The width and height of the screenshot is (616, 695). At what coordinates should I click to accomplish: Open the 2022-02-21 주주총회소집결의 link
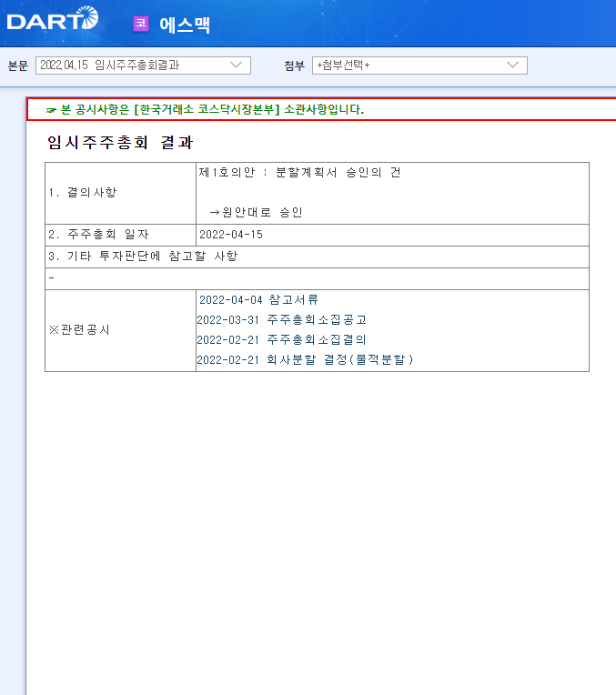click(281, 339)
